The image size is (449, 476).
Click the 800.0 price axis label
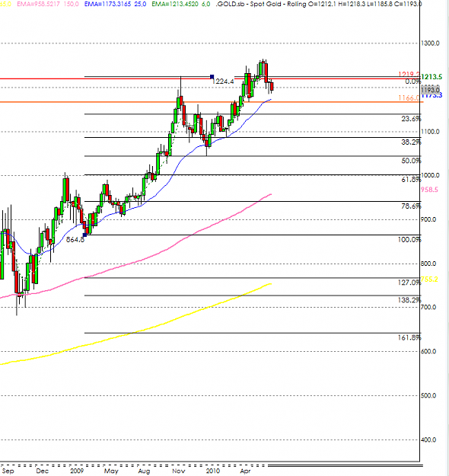428,264
